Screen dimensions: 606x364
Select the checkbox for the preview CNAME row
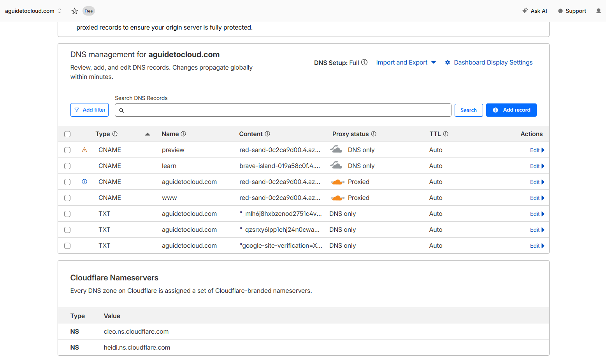click(x=67, y=150)
